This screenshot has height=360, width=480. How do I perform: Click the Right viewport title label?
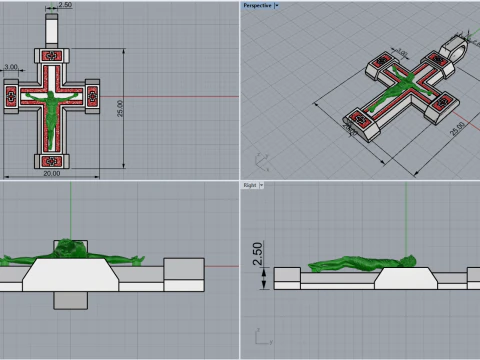tap(250, 185)
